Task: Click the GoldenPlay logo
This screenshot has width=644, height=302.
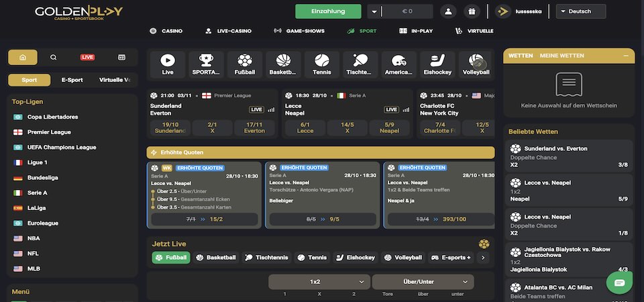Action: coord(79,13)
